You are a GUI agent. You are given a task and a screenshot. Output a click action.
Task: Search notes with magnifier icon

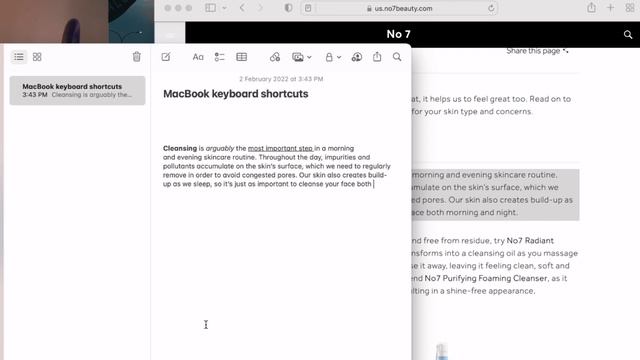click(x=397, y=57)
